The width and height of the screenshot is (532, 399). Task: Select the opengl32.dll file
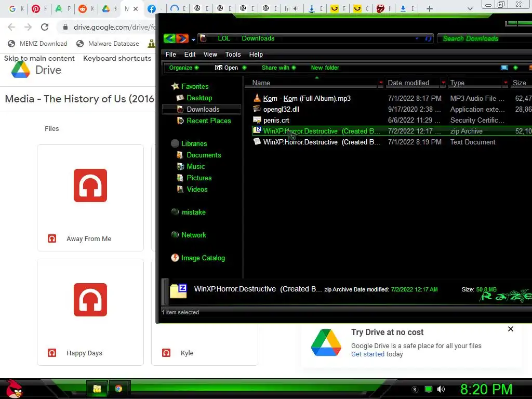tap(281, 109)
